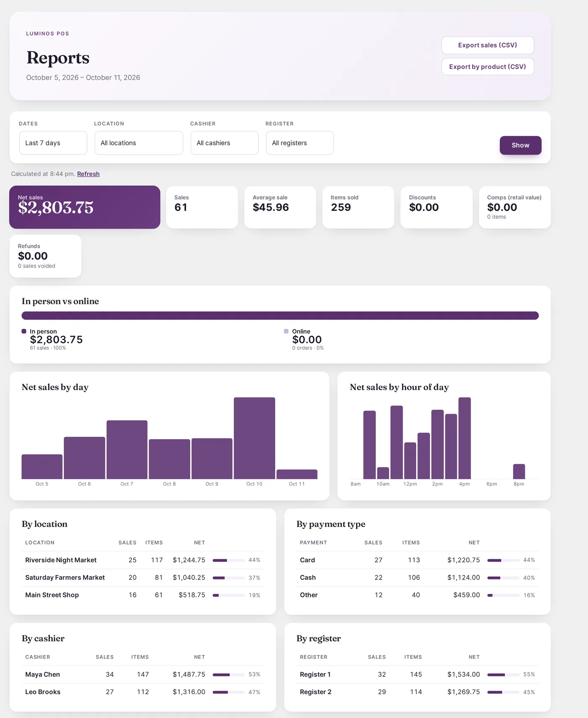Click Riverside Night Market 44% progress bar
Screen dimensions: 588x718
click(228, 560)
